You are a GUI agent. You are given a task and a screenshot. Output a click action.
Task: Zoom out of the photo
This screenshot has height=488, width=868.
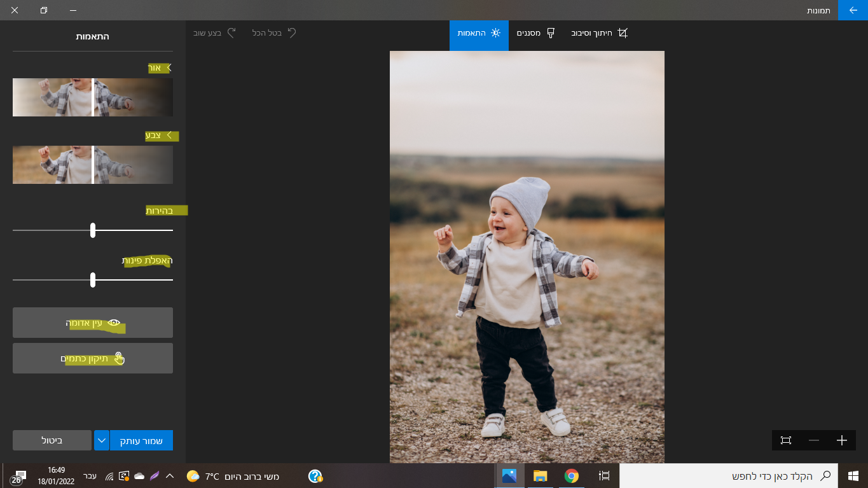coord(814,440)
